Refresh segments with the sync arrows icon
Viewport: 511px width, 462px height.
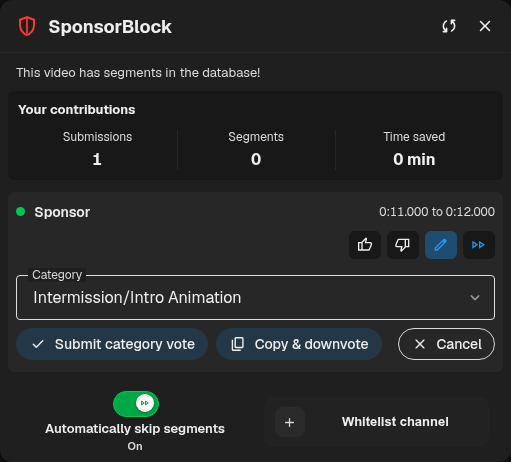pos(449,26)
